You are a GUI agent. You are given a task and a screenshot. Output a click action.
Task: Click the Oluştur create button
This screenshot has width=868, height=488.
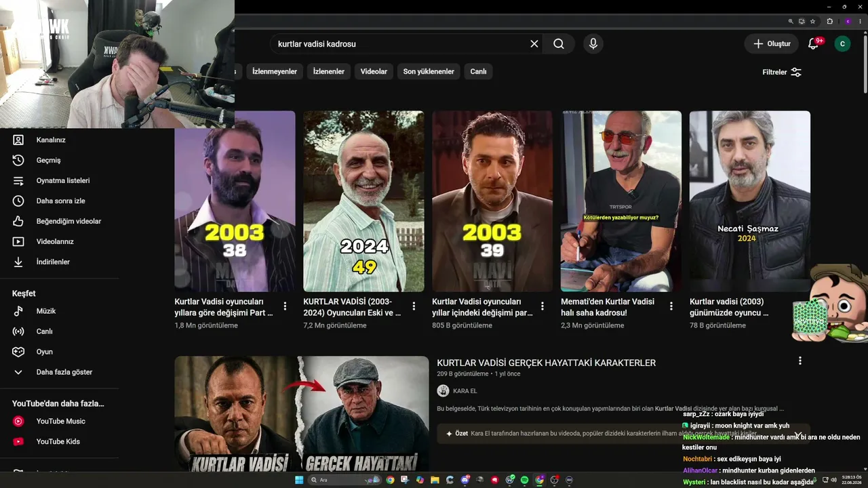pos(772,43)
